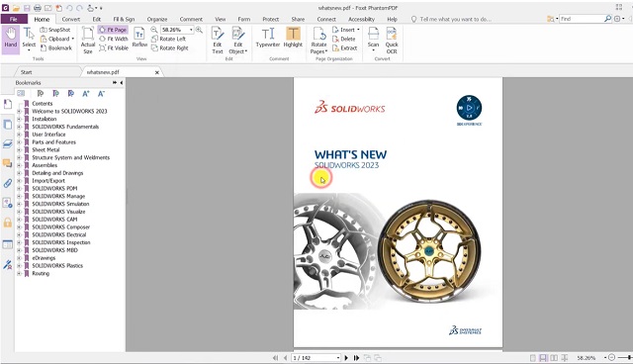Open the Attachments paperclip panel
The image size is (633, 364).
point(7,183)
